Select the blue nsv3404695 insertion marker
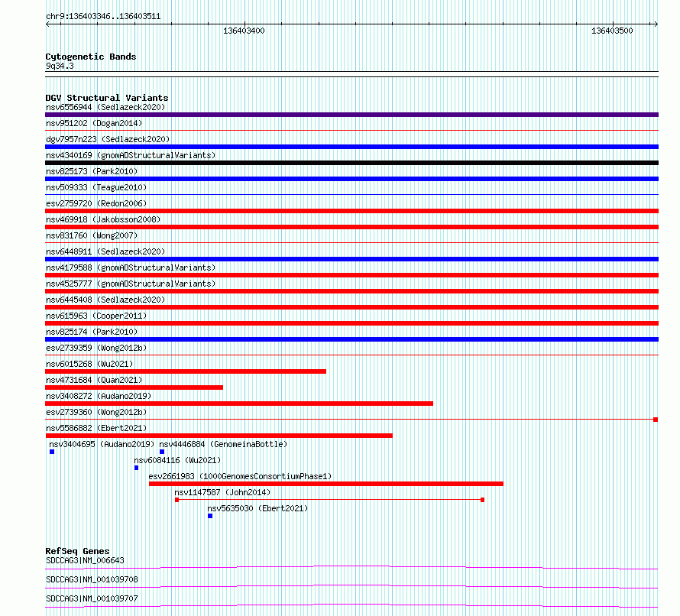The width and height of the screenshot is (680, 616). (x=52, y=452)
